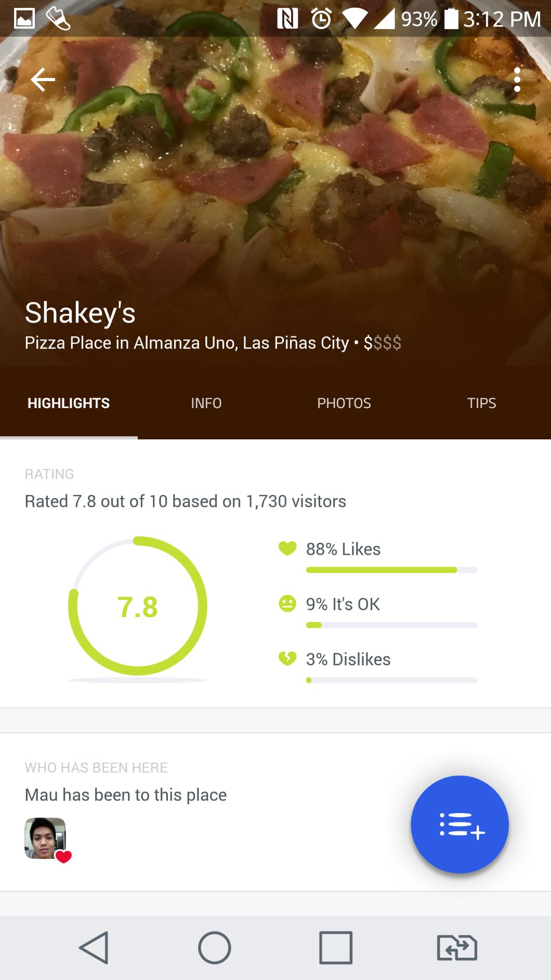Open Mau's profile picture thumbnail
Image resolution: width=551 pixels, height=980 pixels.
(x=45, y=838)
